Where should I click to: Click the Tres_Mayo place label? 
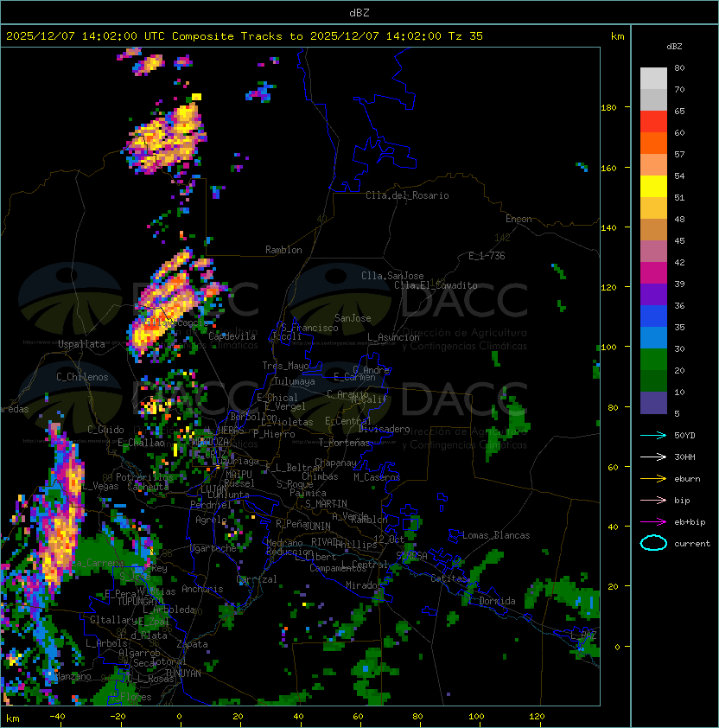[x=285, y=366]
